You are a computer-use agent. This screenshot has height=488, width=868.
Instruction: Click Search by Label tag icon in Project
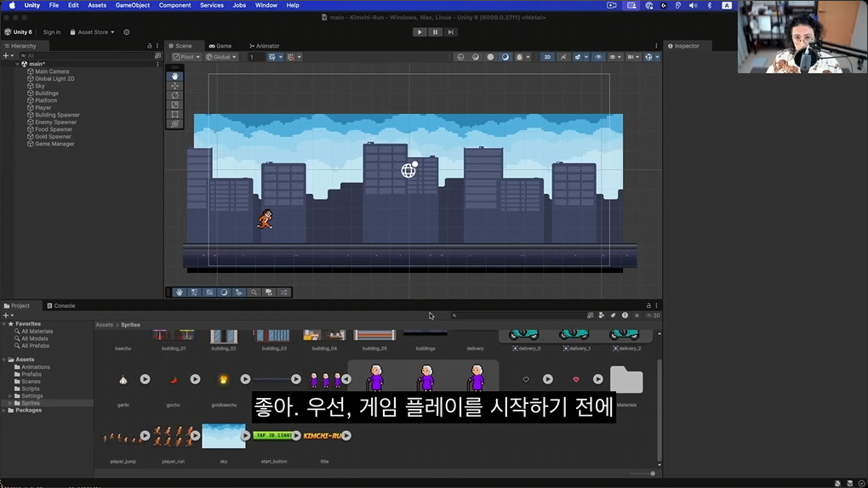614,315
